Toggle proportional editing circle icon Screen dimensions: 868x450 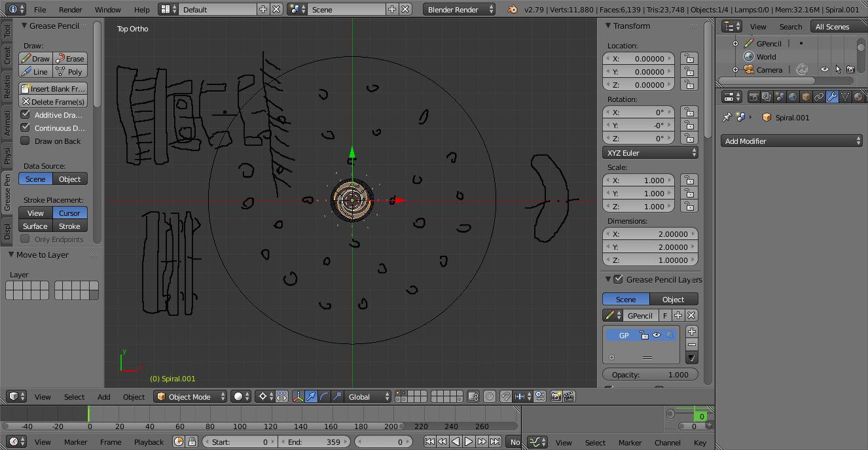click(490, 396)
